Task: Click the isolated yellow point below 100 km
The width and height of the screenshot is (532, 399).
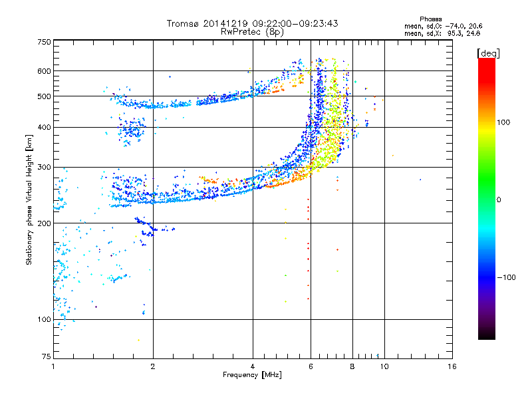Action: 138,340
